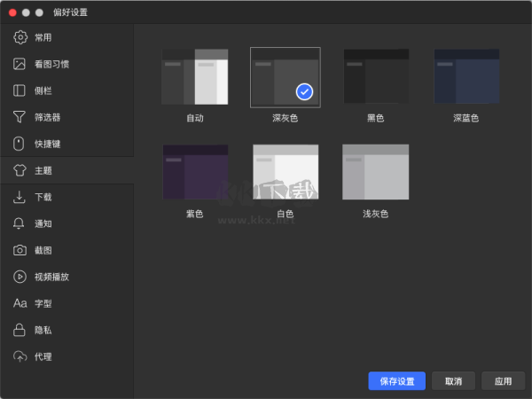532x399 pixels.
Task: Click the proxy cloud upload icon
Action: click(x=20, y=356)
